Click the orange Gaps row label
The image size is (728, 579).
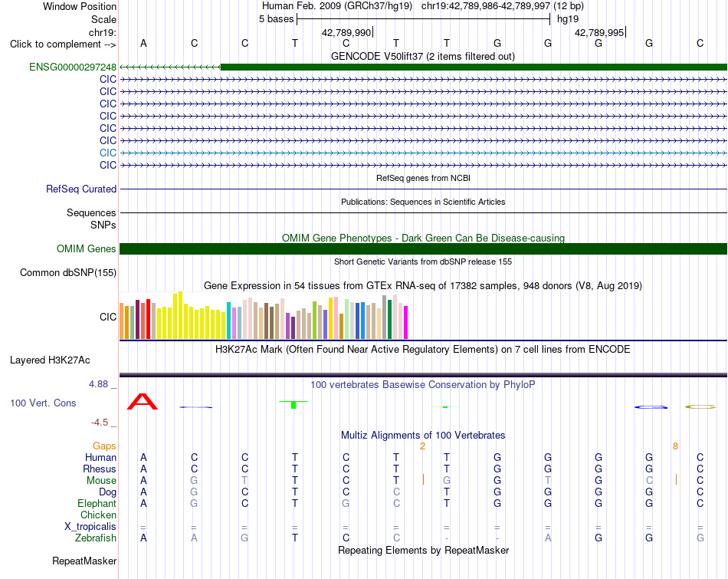[x=104, y=446]
